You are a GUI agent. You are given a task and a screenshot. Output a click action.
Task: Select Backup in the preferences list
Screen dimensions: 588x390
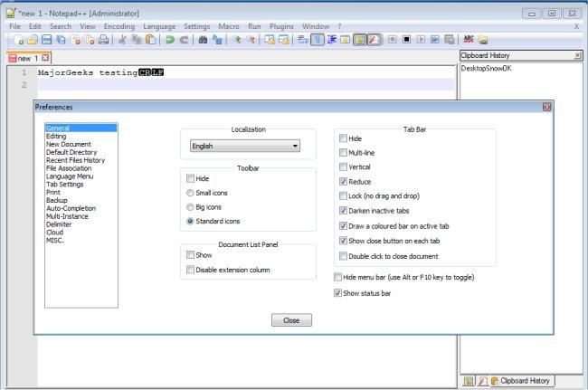click(57, 200)
